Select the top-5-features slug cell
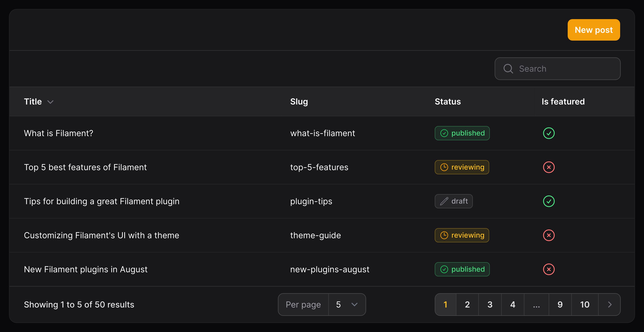Screen dimensions: 644x332 click(x=319, y=167)
